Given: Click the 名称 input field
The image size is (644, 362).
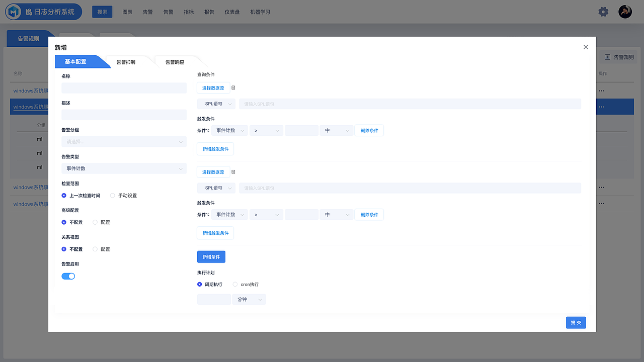Looking at the screenshot, I should pos(124,88).
